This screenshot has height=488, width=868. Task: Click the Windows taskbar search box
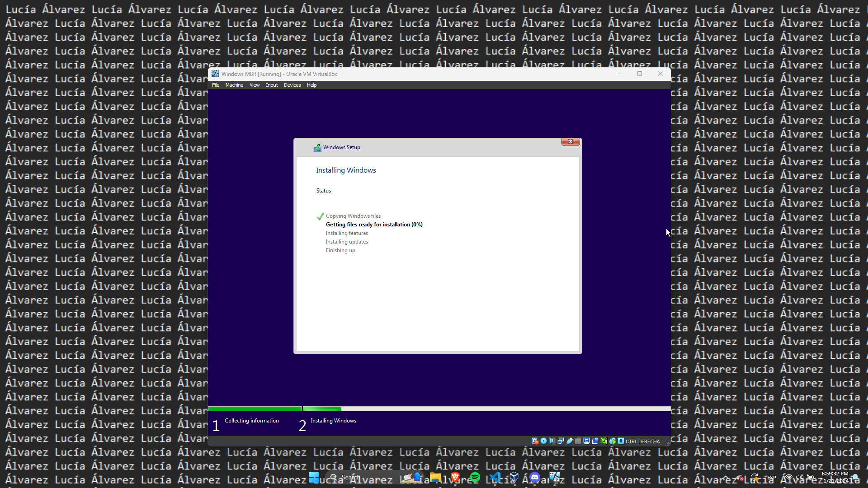[x=362, y=477]
